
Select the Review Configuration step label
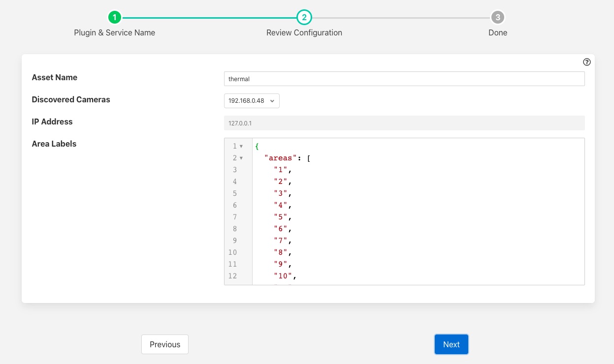tap(304, 32)
